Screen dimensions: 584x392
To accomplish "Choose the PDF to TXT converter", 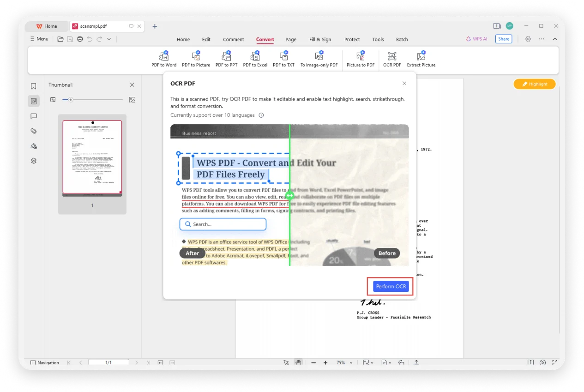I will [x=283, y=59].
